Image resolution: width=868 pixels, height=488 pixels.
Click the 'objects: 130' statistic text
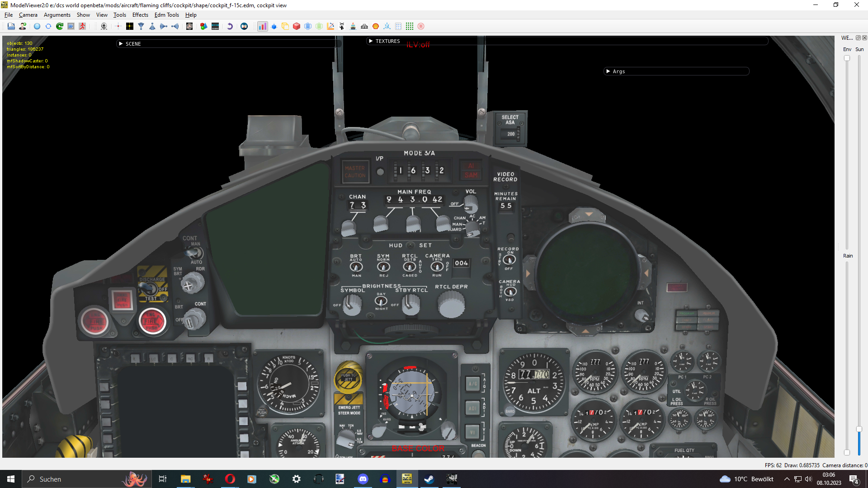19,43
